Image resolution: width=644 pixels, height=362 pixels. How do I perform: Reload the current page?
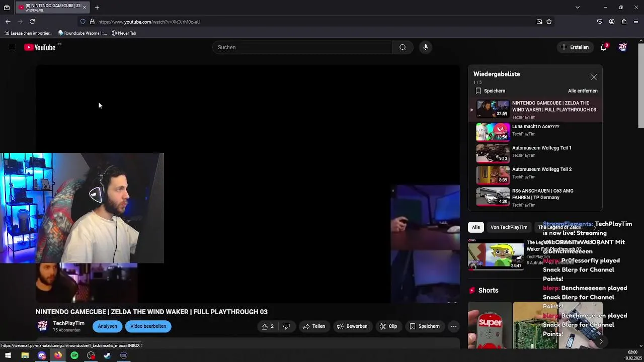click(x=32, y=22)
